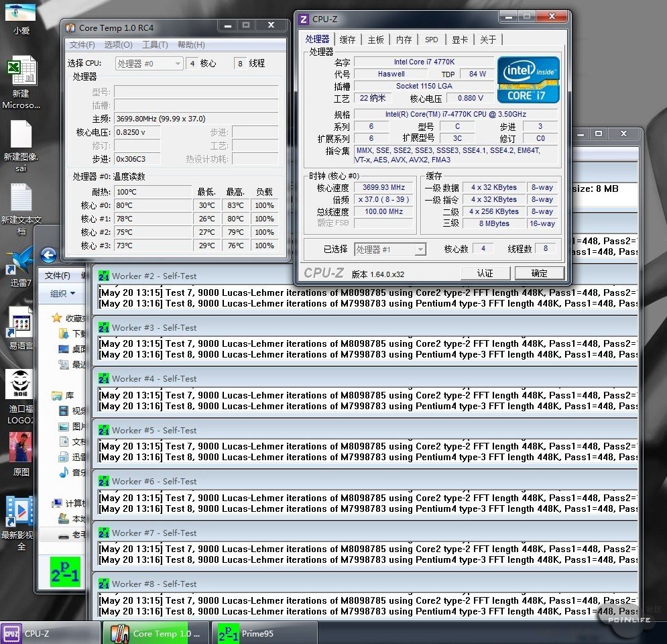Open the 处理器 #0 CPU dropdown in Core Temp
Viewport: 667px width, 644px height.
(x=149, y=64)
